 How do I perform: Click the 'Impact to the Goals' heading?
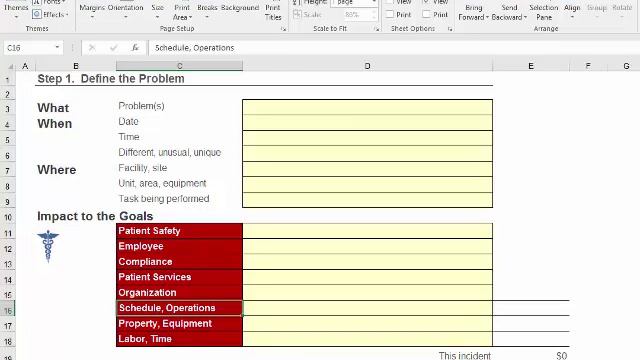[95, 216]
